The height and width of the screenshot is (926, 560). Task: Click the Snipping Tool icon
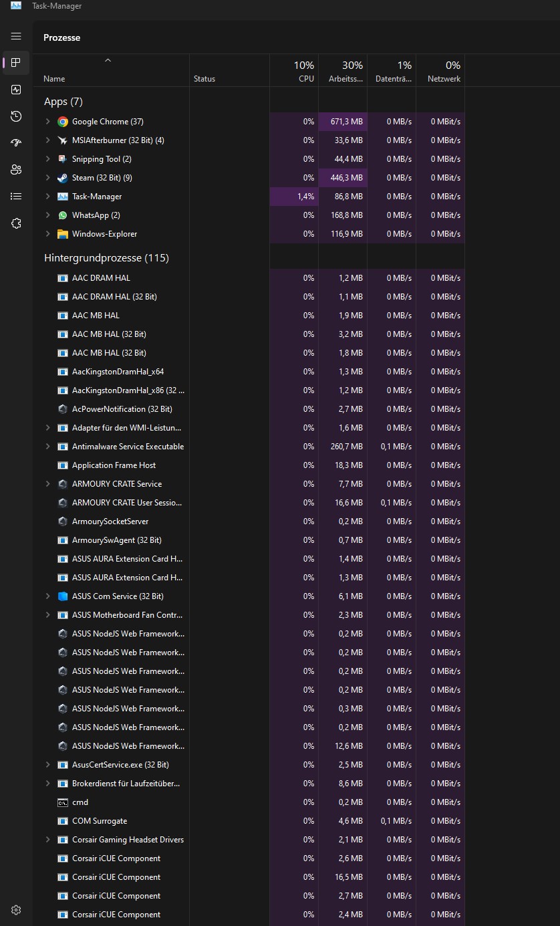63,159
